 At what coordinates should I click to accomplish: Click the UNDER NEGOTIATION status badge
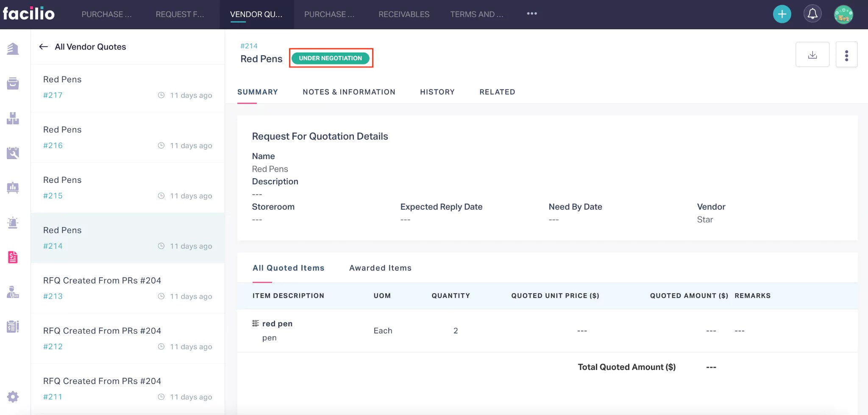(331, 58)
